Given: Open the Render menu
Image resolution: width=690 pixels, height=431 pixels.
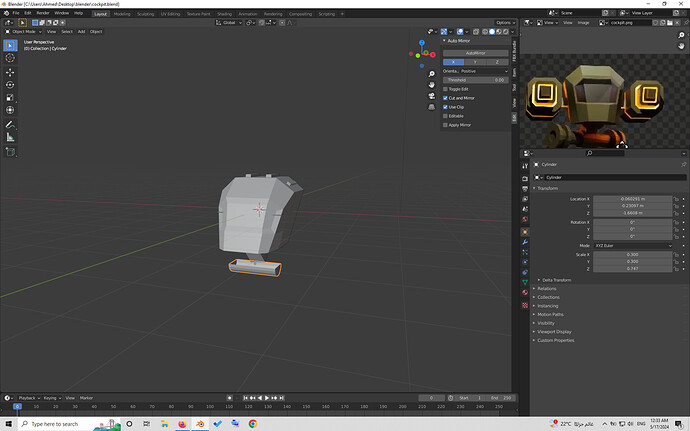Looking at the screenshot, I should point(43,13).
